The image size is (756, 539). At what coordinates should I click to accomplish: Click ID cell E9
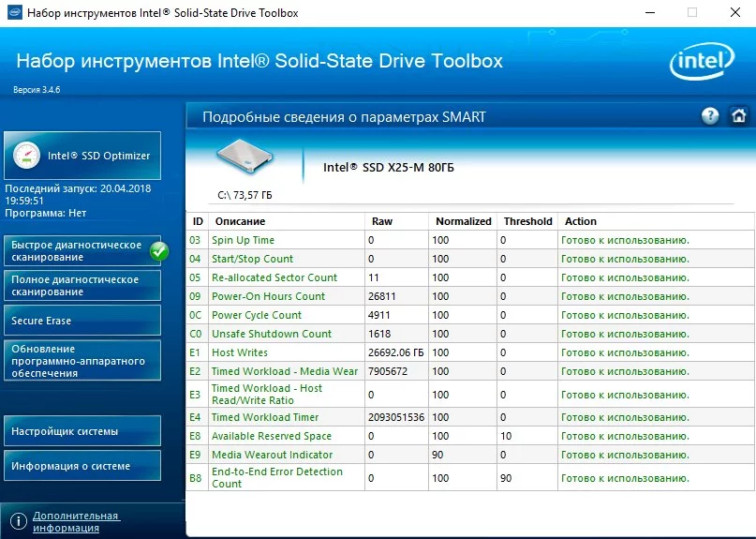(x=195, y=455)
